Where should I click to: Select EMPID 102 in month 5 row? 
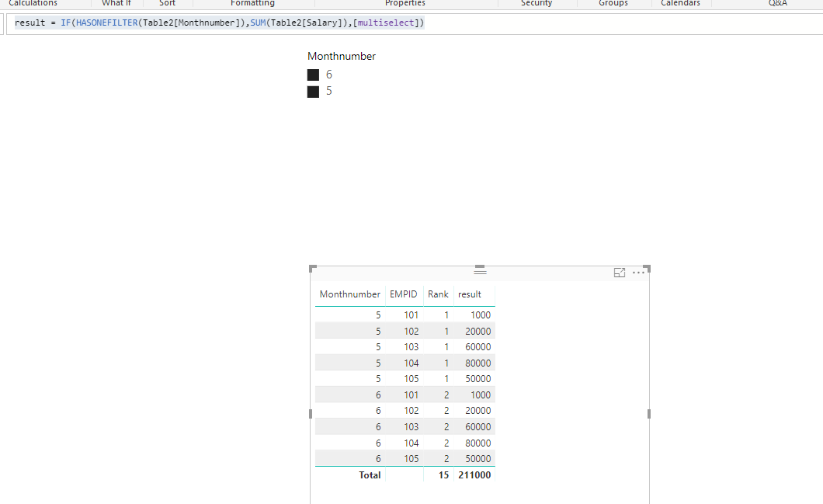tap(411, 332)
